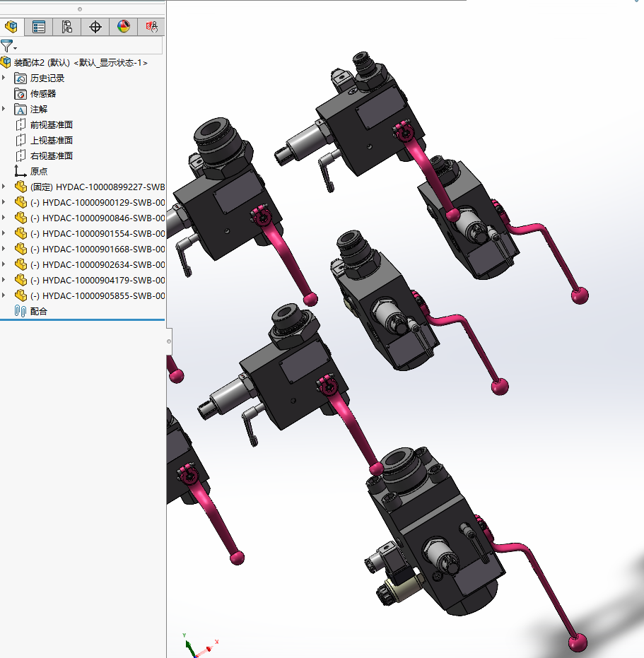This screenshot has width=644, height=658.
Task: Select the HYDAC-10000904179-SWB component
Action: tap(98, 280)
